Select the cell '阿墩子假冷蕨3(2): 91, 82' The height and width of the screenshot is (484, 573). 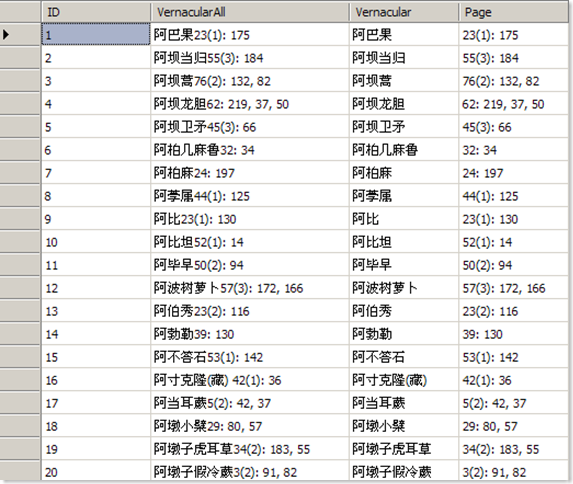pos(250,471)
